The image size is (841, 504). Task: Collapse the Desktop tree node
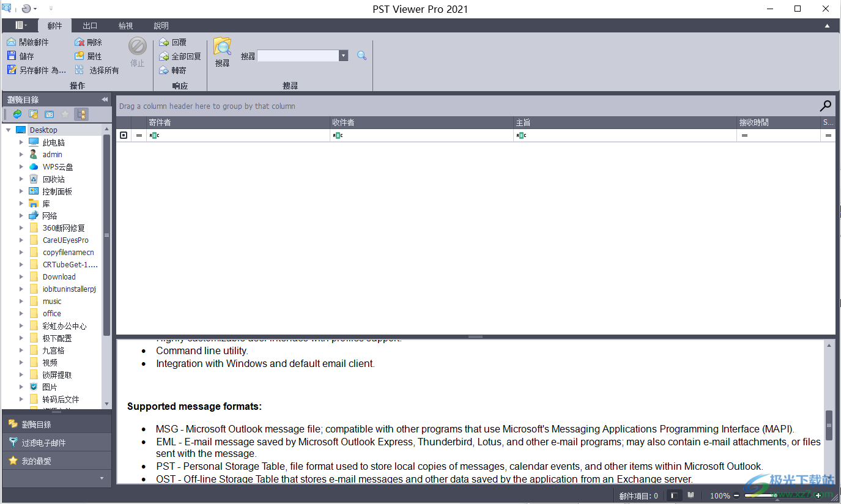8,130
